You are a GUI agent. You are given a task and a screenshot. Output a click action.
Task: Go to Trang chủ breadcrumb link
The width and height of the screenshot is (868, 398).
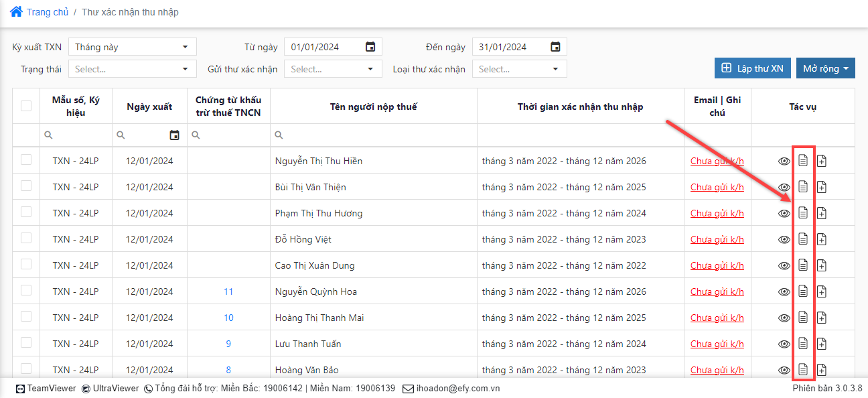click(x=49, y=12)
